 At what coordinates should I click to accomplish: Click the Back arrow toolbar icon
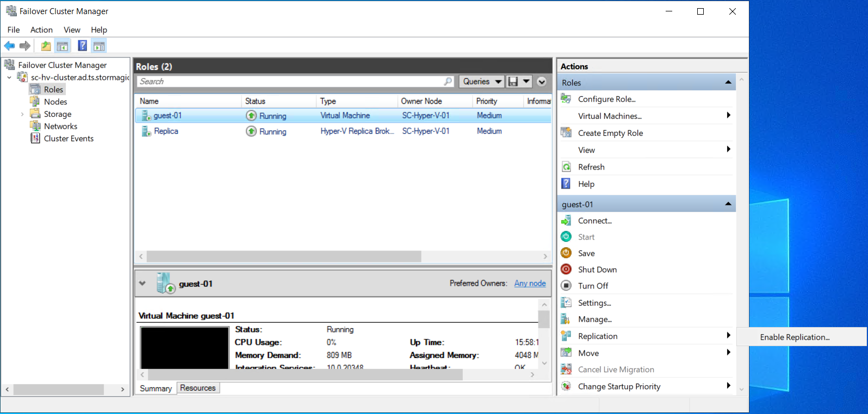[10, 46]
